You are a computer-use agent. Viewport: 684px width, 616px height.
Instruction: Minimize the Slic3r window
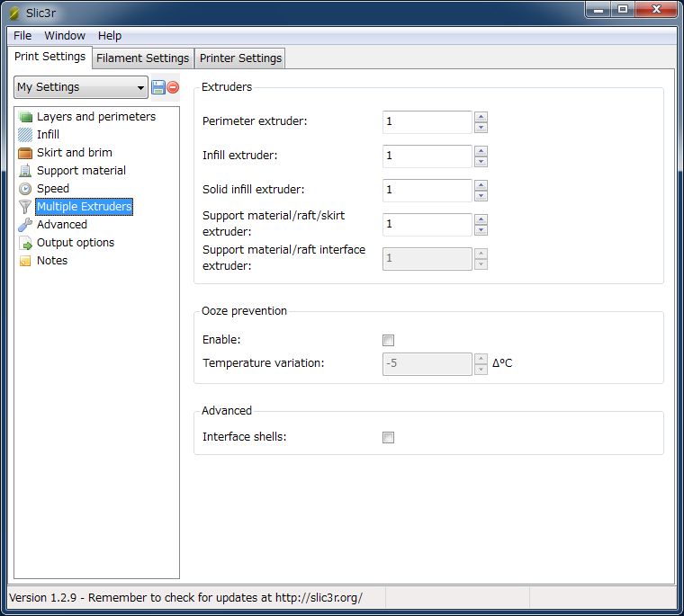(598, 10)
